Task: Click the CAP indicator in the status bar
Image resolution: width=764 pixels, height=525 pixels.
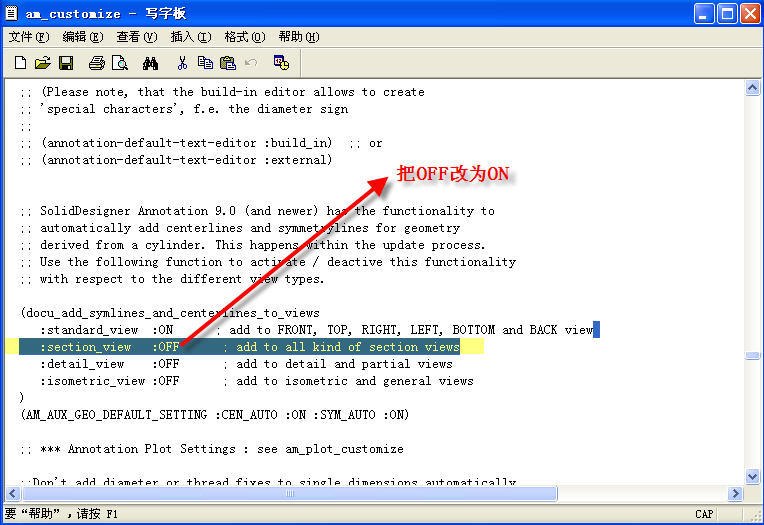Action: [704, 514]
